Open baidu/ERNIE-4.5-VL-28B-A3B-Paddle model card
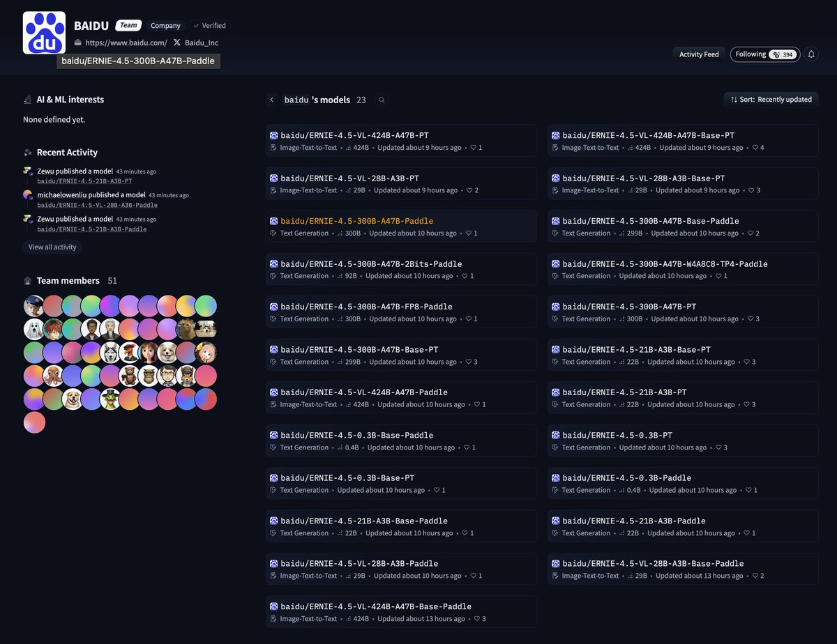Viewport: 837px width, 644px height. [401, 569]
